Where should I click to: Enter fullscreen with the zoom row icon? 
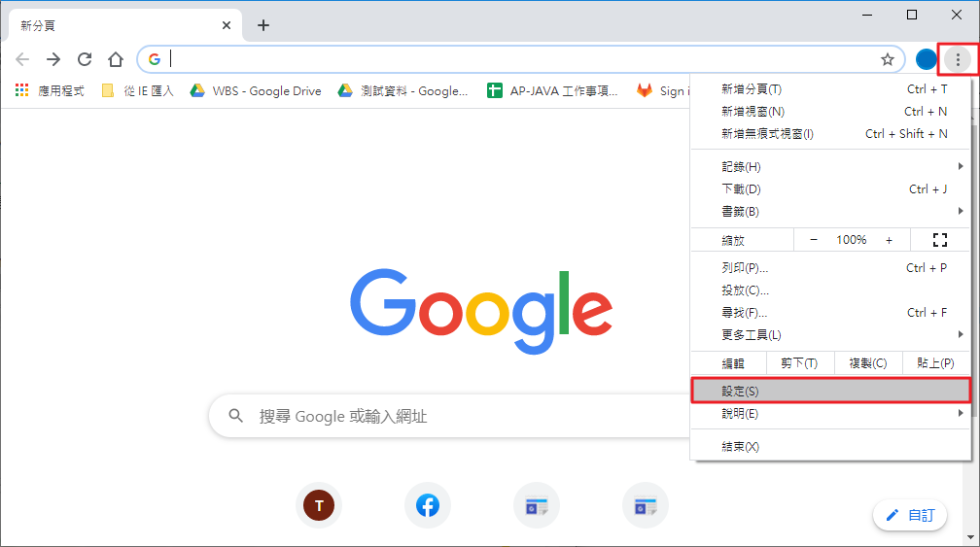click(940, 240)
